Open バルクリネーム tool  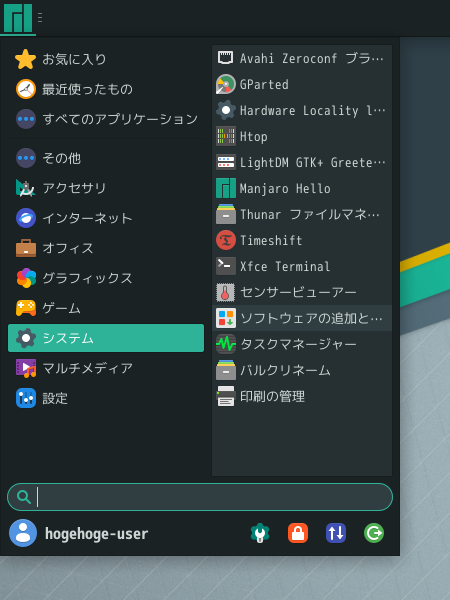coord(302,370)
